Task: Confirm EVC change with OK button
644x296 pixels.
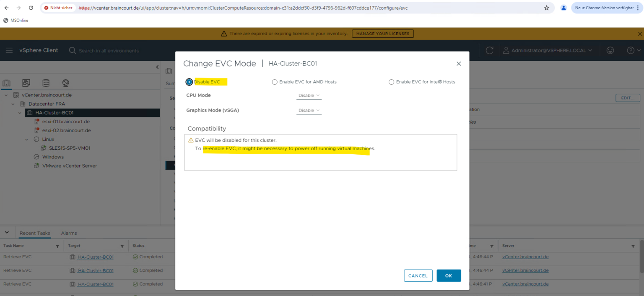Action: (x=449, y=275)
